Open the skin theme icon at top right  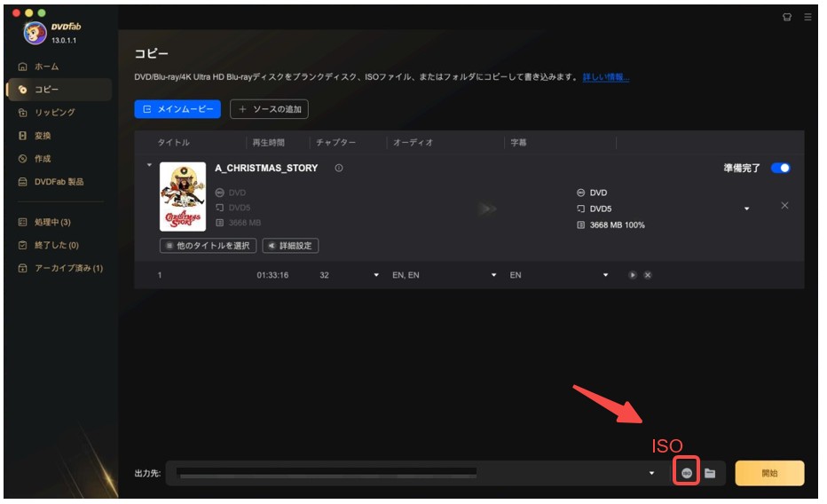pyautogui.click(x=786, y=17)
